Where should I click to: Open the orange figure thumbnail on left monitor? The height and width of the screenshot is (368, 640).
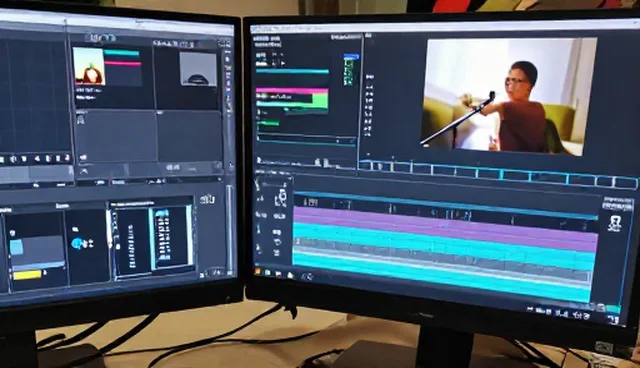pyautogui.click(x=89, y=66)
